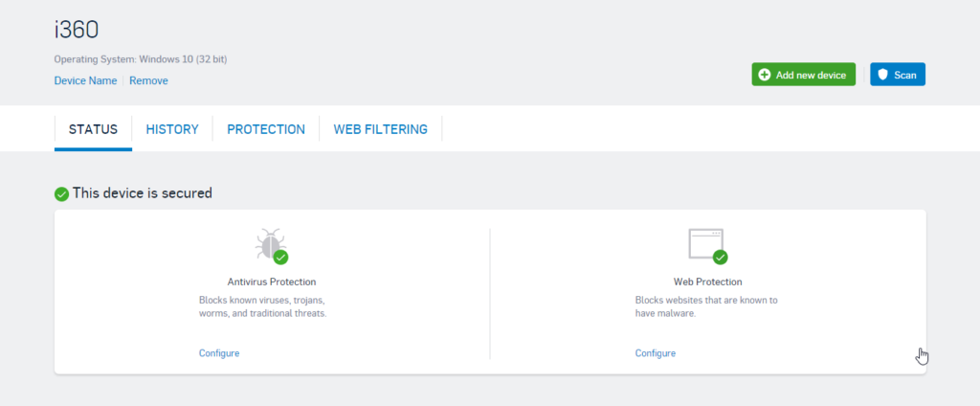Click the Antivirus Protection heading
This screenshot has width=980, height=406.
(x=272, y=282)
